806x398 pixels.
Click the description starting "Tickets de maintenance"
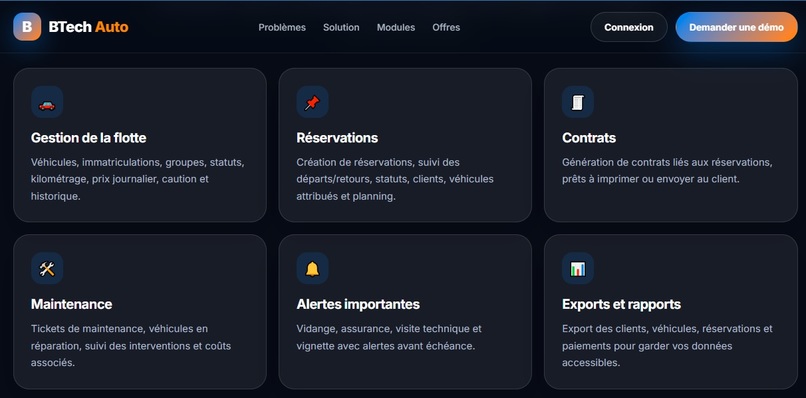click(131, 345)
